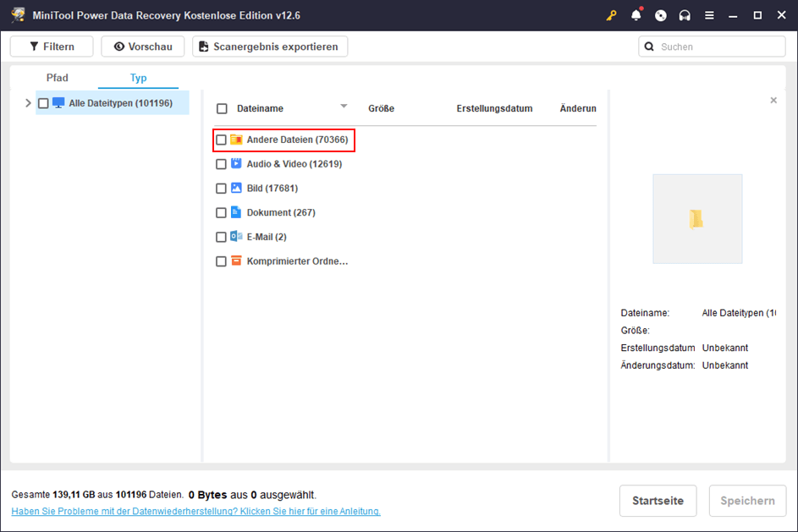Click the MiniTool app logo icon
The image size is (798, 532).
[19, 14]
